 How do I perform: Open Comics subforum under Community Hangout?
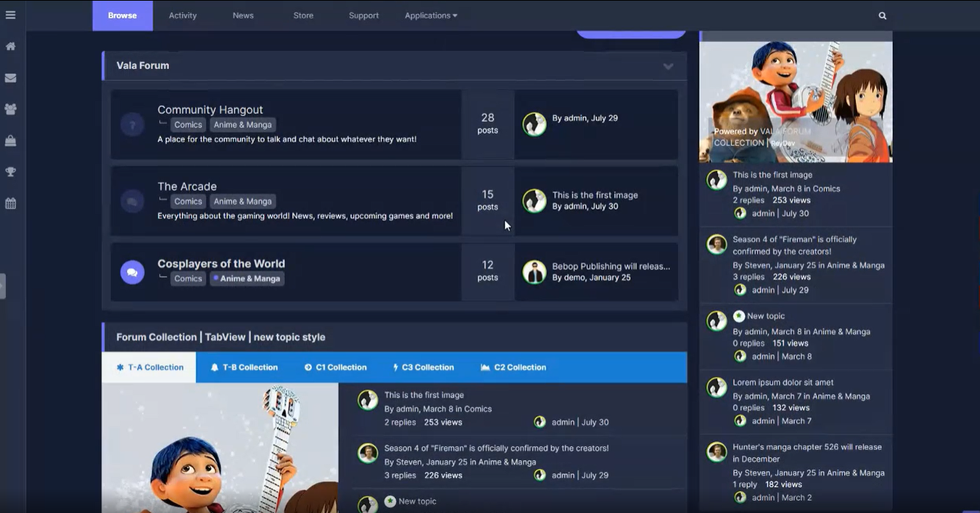tap(188, 125)
